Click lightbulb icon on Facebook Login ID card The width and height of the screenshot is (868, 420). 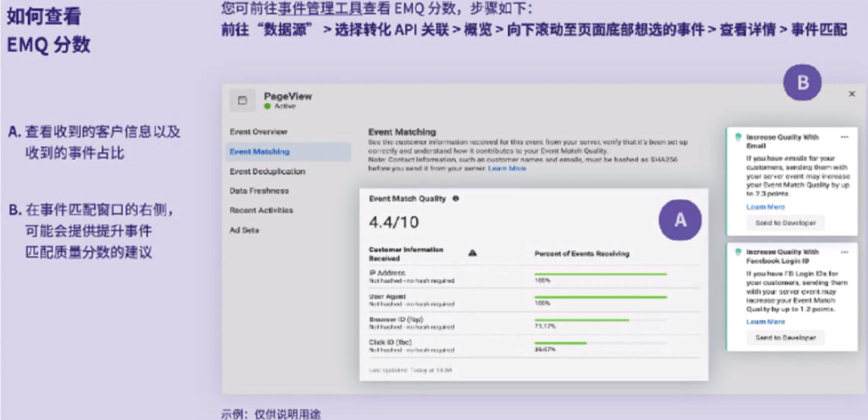737,252
